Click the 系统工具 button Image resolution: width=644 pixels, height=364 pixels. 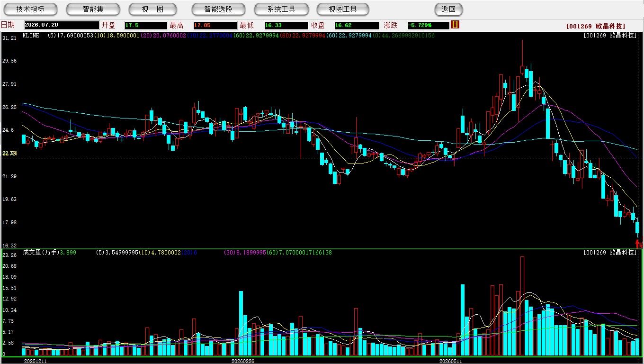pos(281,9)
